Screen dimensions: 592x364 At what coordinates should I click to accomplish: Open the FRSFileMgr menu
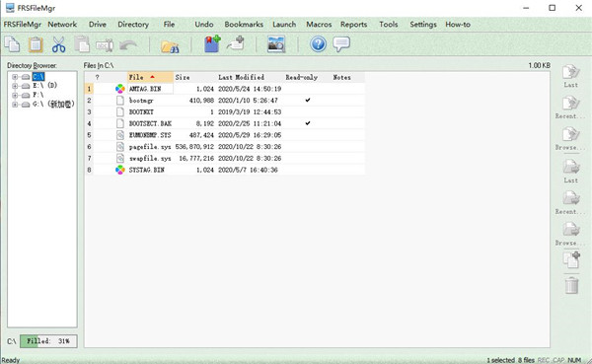pyautogui.click(x=23, y=25)
